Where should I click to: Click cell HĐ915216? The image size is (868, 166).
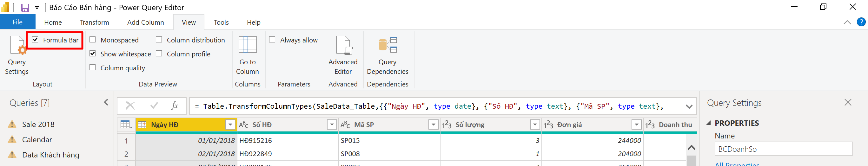288,140
